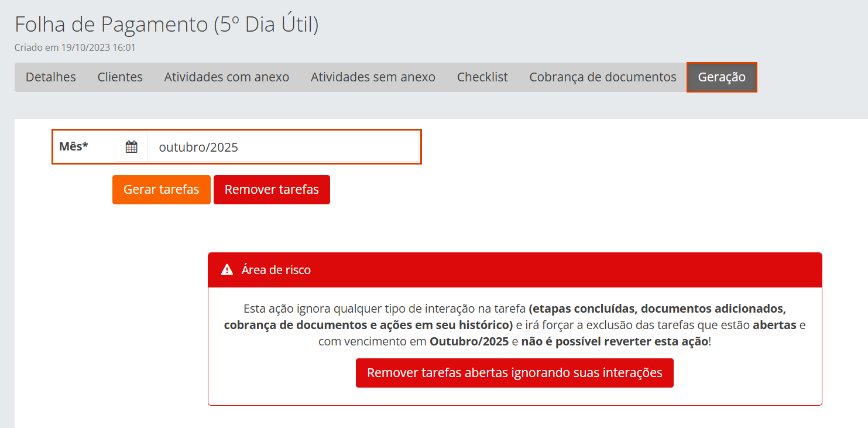Switch to Cobrança de documentos tab

tap(603, 77)
